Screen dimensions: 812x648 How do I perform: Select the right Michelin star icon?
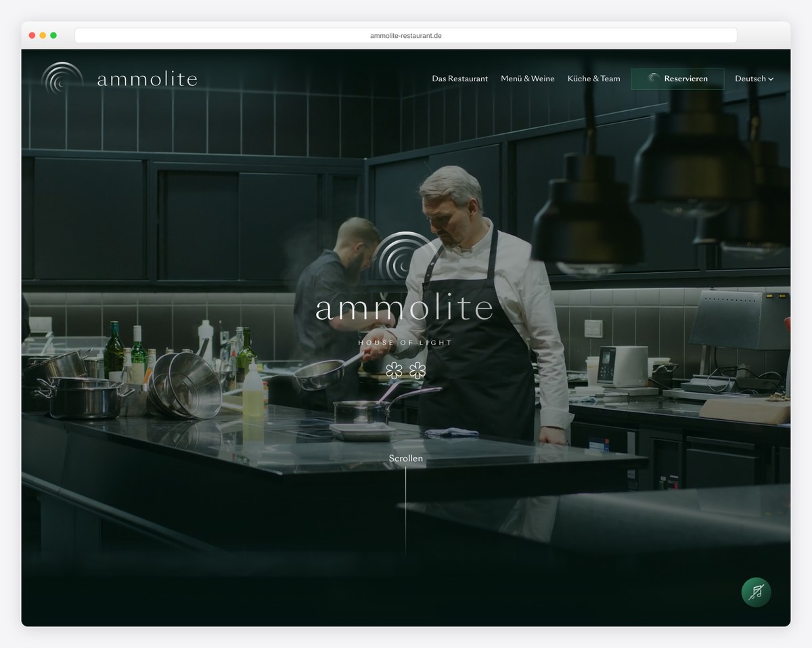coord(418,370)
